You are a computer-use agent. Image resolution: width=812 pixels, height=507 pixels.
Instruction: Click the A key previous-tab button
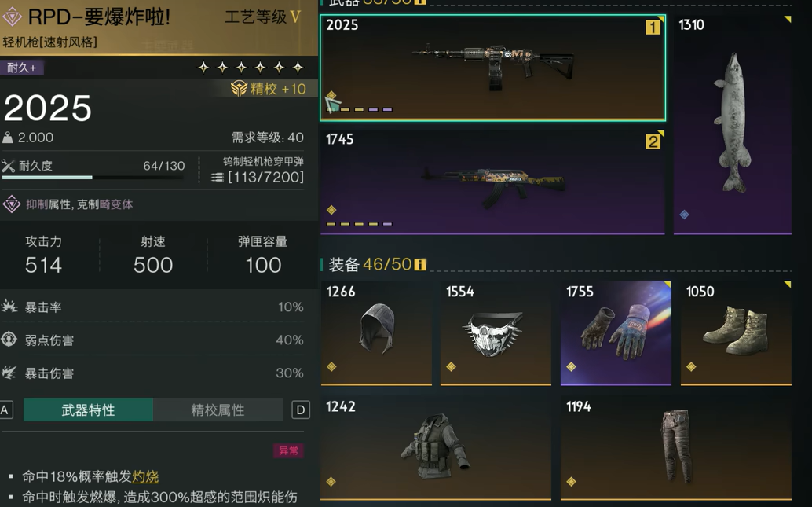click(x=5, y=410)
